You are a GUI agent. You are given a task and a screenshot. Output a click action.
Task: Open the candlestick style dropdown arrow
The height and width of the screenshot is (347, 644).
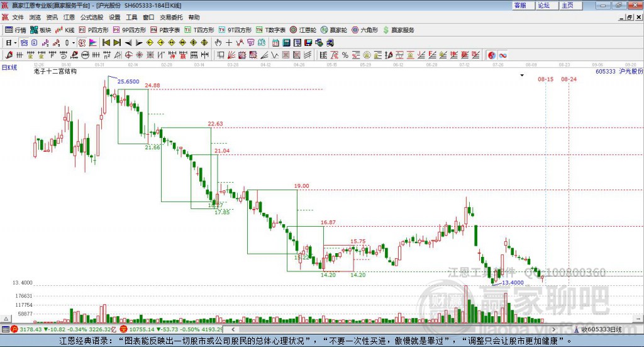click(x=74, y=43)
